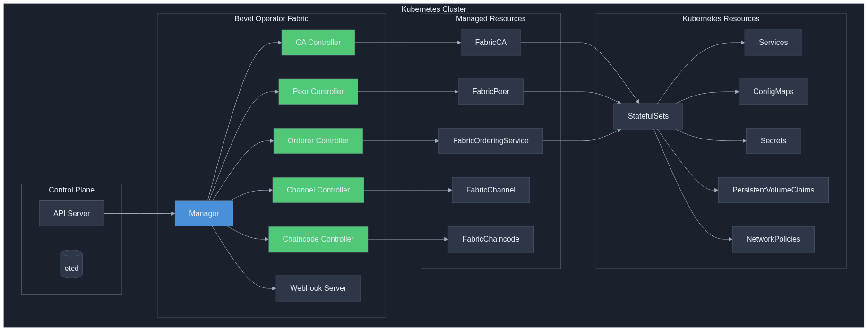
Task: Select the Secrets node
Action: [773, 141]
